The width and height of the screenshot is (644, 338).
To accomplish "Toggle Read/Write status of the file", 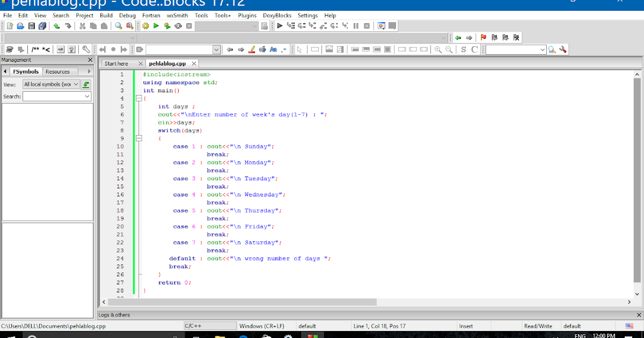I will (x=539, y=326).
